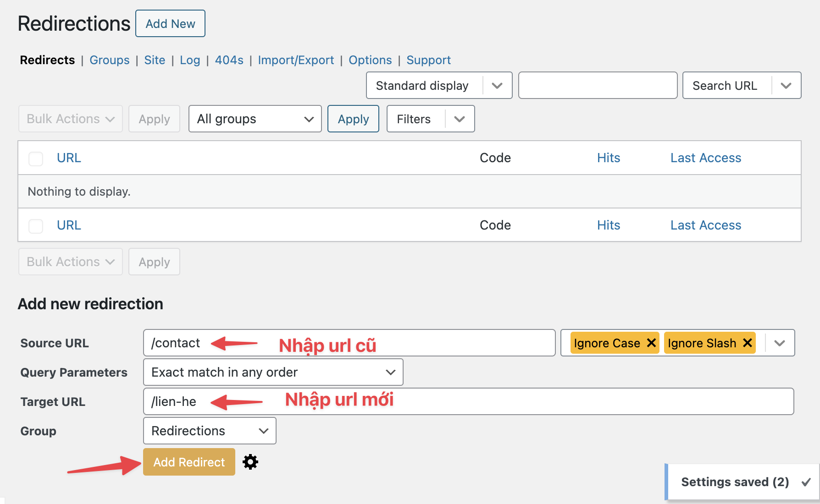Screen dimensions: 820x504
Task: Open the 404s tab
Action: 229,60
